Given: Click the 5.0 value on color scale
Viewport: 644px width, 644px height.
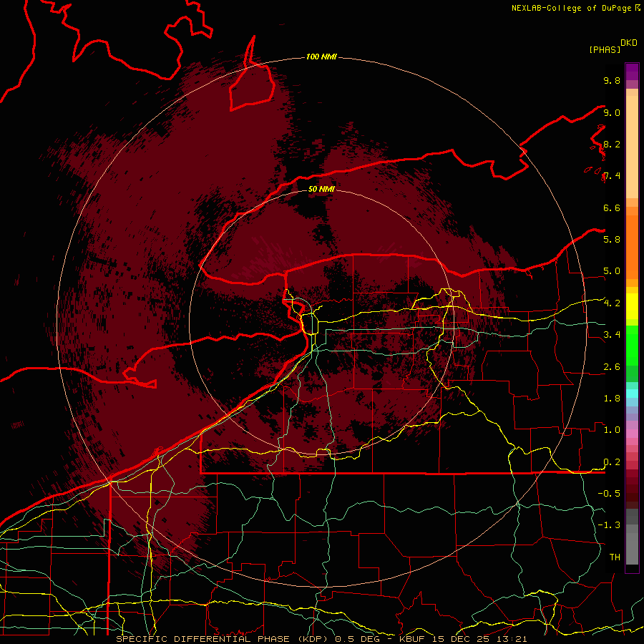Looking at the screenshot, I should pyautogui.click(x=612, y=271).
